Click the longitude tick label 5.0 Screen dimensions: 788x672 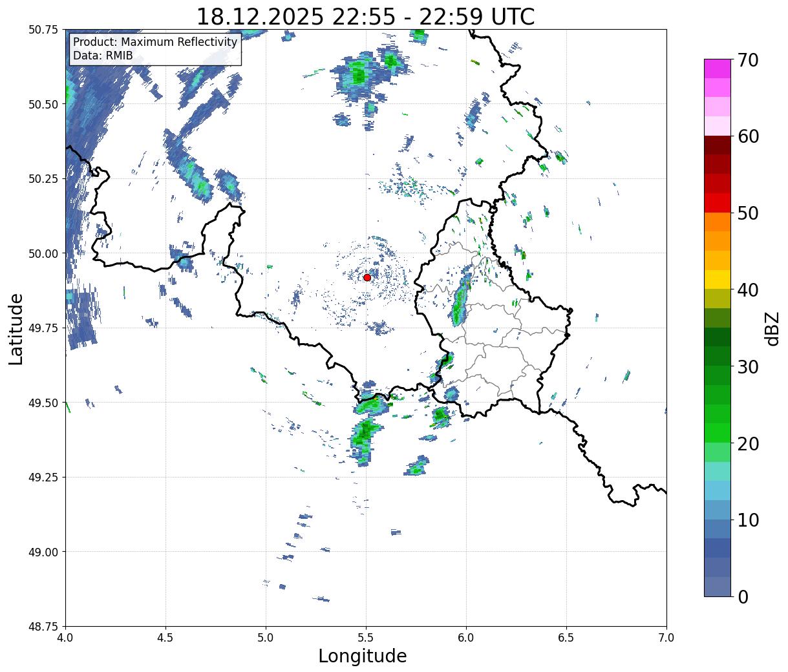[x=266, y=638]
